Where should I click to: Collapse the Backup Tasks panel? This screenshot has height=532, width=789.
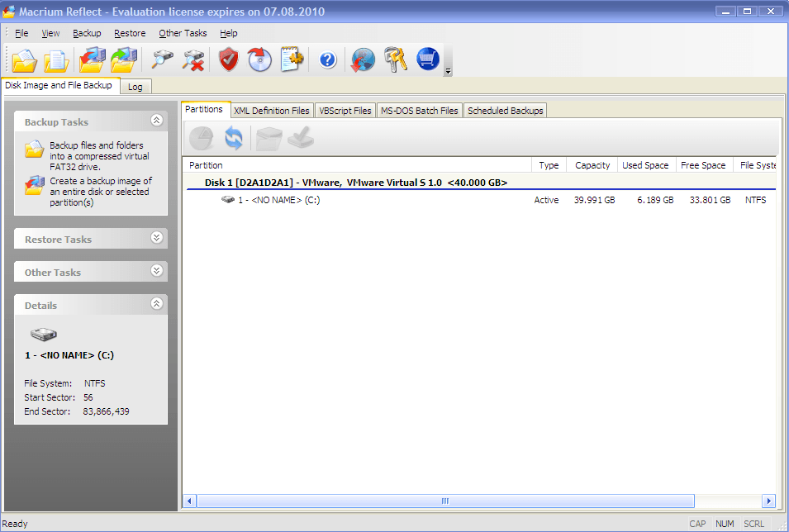156,120
